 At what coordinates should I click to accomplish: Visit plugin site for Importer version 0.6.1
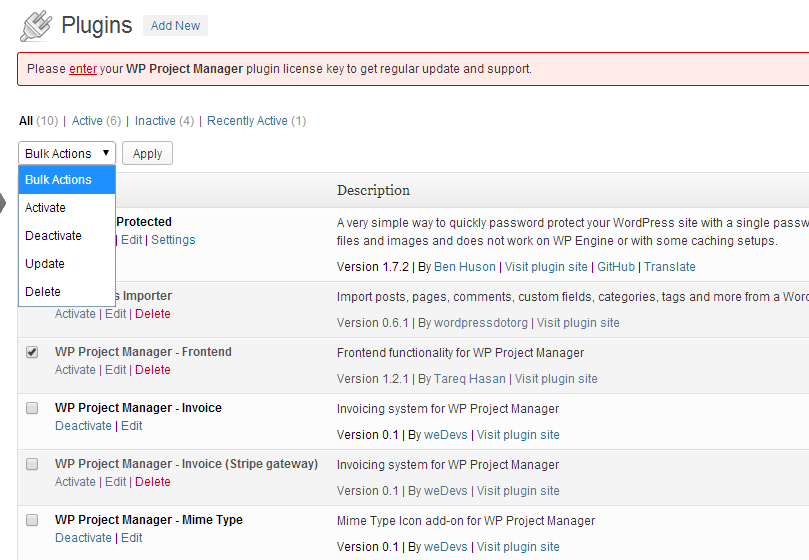tap(578, 323)
